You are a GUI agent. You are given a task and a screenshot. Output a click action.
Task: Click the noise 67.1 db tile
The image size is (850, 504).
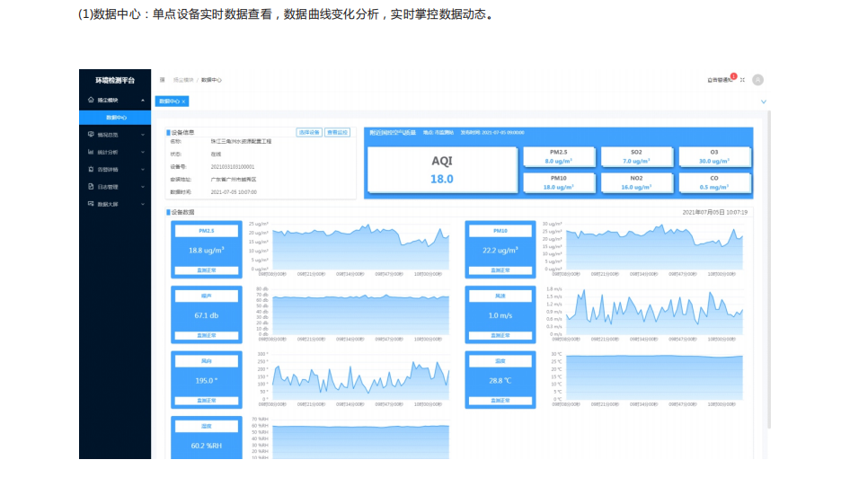click(x=207, y=314)
